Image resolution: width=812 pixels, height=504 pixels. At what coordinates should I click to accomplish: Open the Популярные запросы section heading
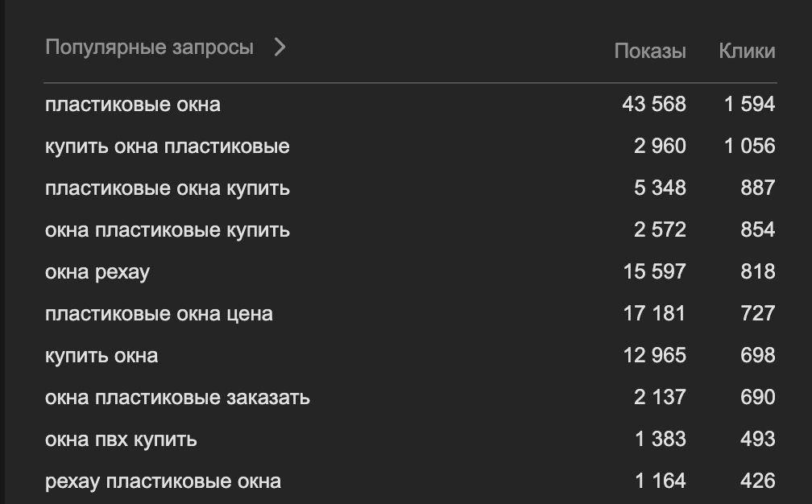(x=149, y=48)
